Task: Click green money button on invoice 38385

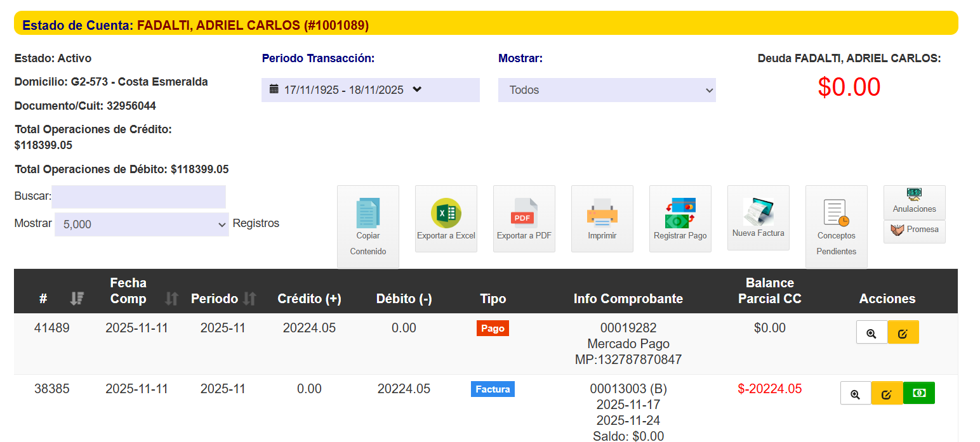Action: coord(918,393)
